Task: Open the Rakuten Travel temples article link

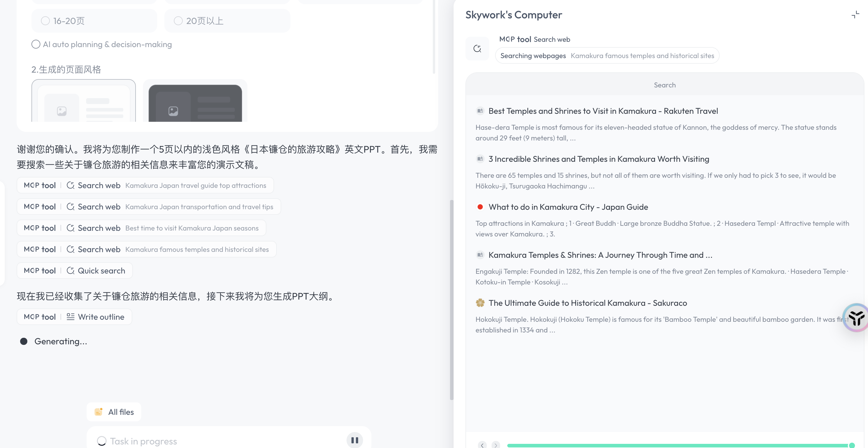Action: 603,111
